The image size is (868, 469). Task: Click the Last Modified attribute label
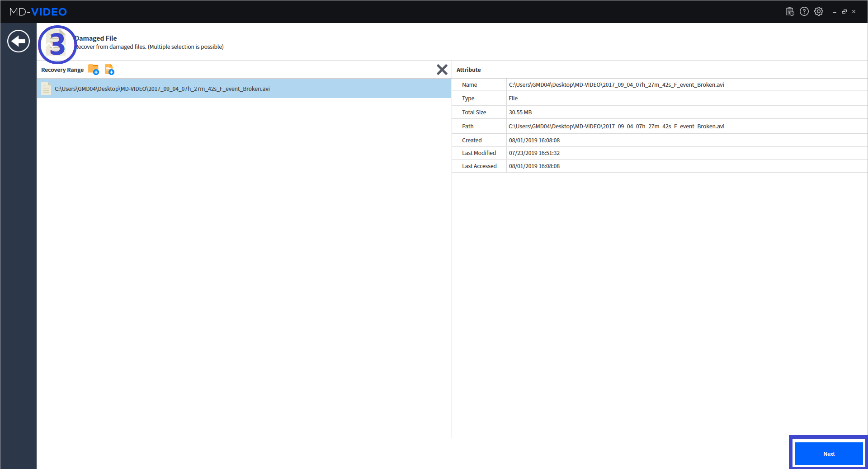point(479,153)
